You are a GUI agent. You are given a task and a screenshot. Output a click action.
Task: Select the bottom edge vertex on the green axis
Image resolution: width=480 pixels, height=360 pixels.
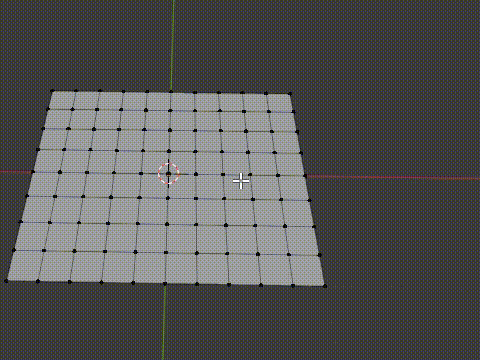coord(165,284)
